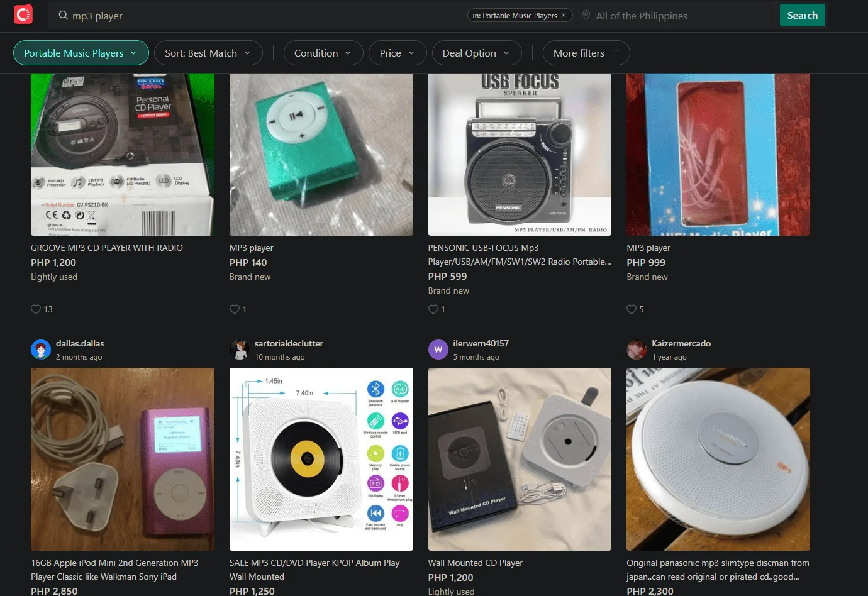Click the '2 months ago' timestamp
The width and height of the screenshot is (868, 596).
coord(79,357)
